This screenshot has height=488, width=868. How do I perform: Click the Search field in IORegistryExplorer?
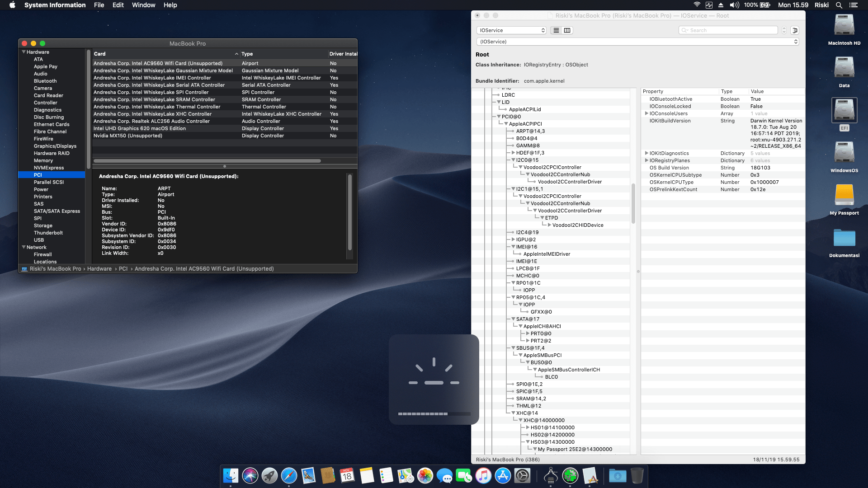728,30
